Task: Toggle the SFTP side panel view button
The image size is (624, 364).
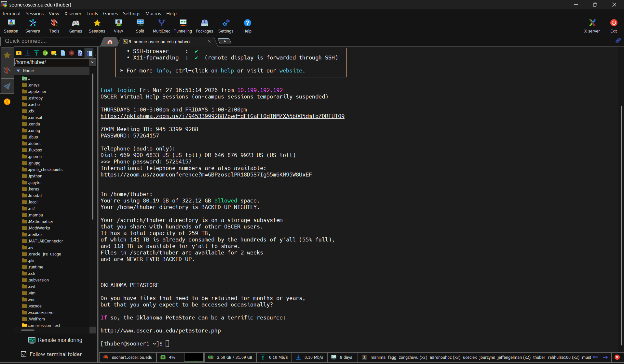Action: 89,53
